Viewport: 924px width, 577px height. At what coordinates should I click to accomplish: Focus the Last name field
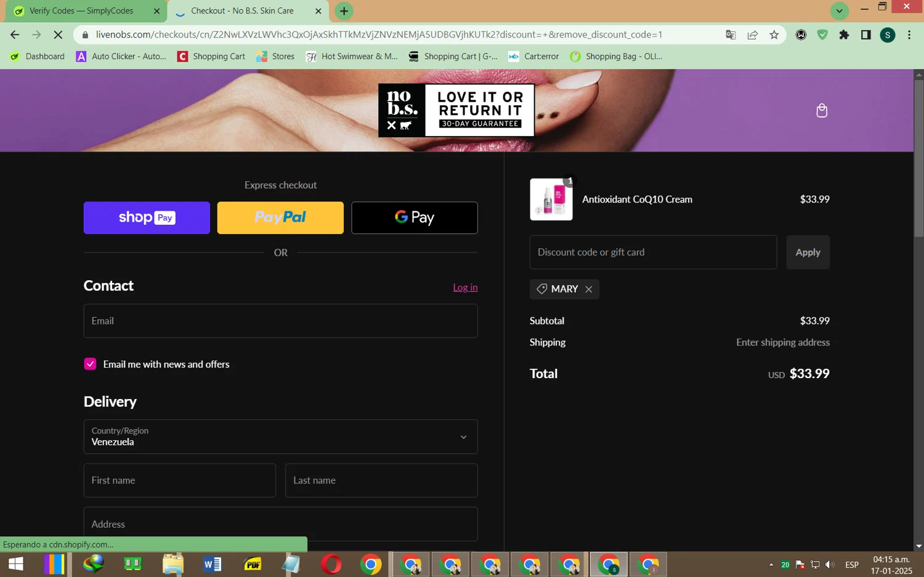[381, 480]
